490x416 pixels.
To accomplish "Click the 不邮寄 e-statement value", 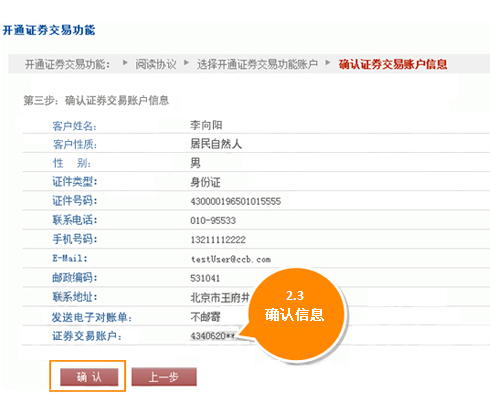I will point(205,317).
